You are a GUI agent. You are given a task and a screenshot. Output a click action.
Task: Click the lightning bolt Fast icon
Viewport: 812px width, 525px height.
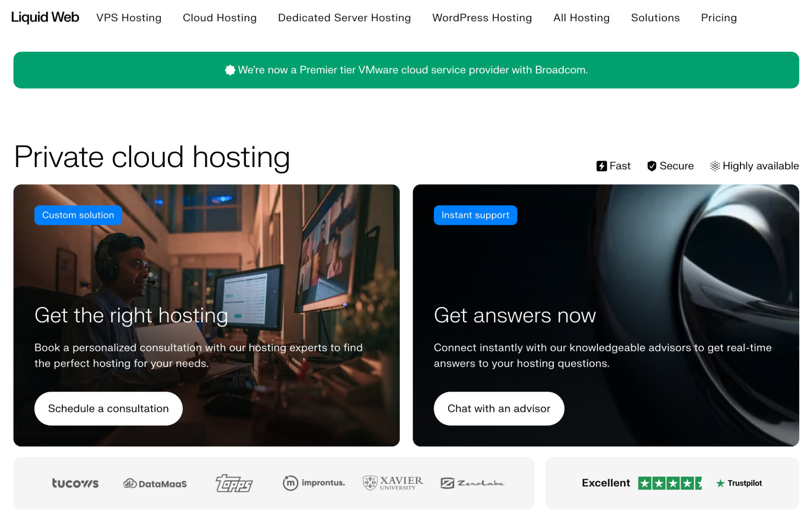point(602,166)
